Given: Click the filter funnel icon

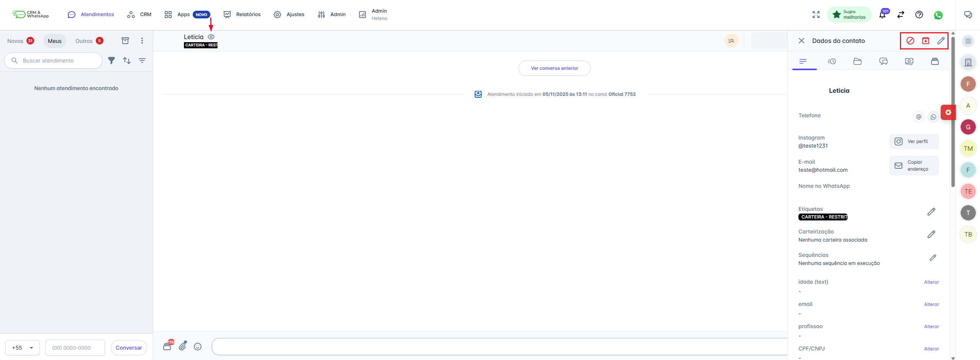Looking at the screenshot, I should 111,61.
